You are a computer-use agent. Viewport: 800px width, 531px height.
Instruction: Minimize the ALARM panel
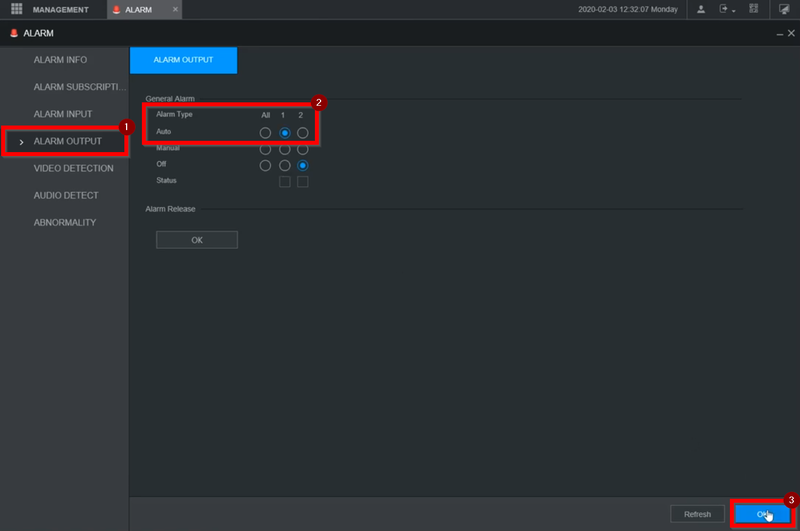pyautogui.click(x=780, y=34)
